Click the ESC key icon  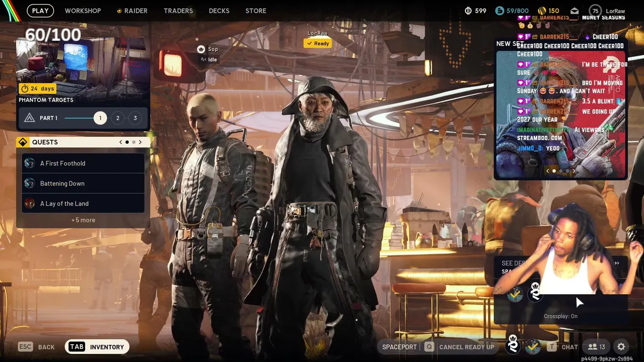[x=25, y=347]
